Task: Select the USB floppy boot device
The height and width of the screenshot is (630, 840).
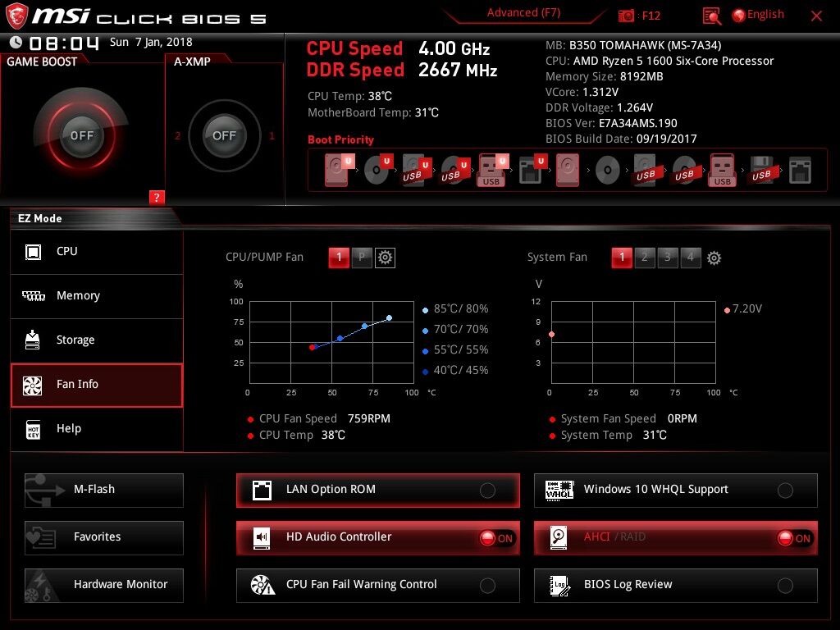Action: [x=761, y=170]
